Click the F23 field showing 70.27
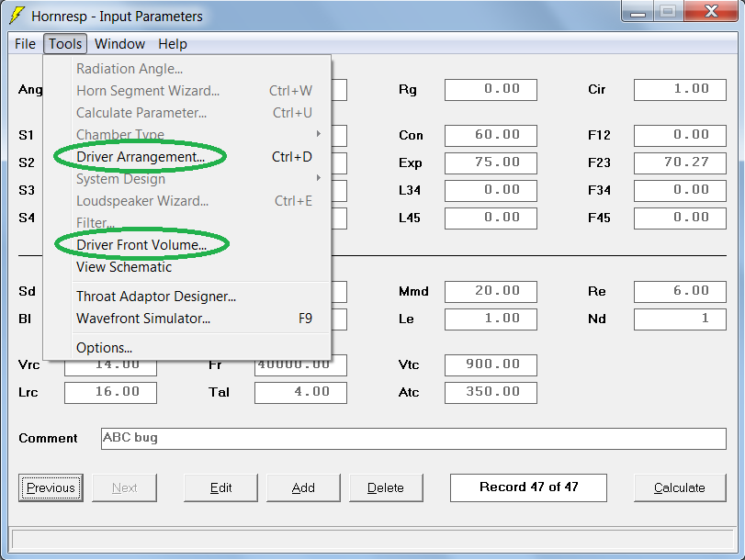Screen dimensions: 745x560 pyautogui.click(x=680, y=163)
